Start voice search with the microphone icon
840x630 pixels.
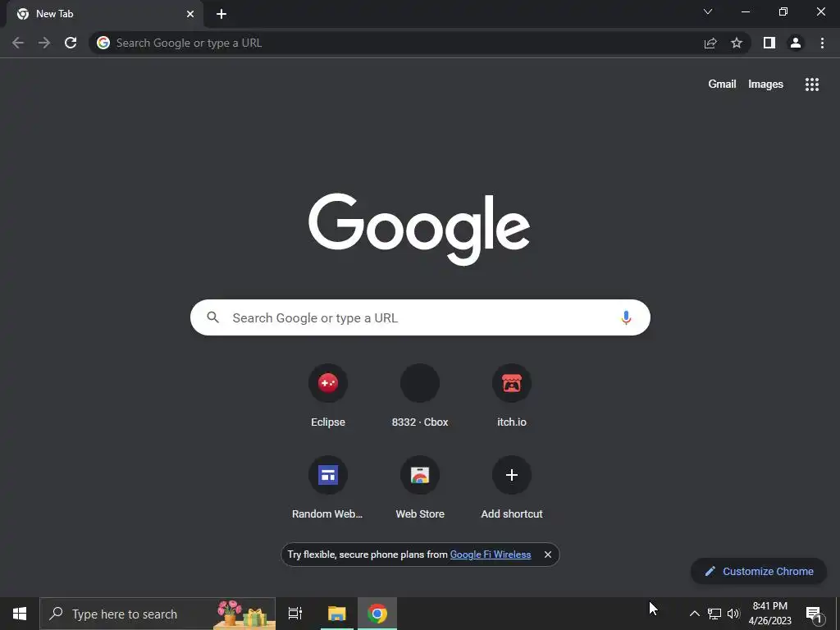(626, 317)
